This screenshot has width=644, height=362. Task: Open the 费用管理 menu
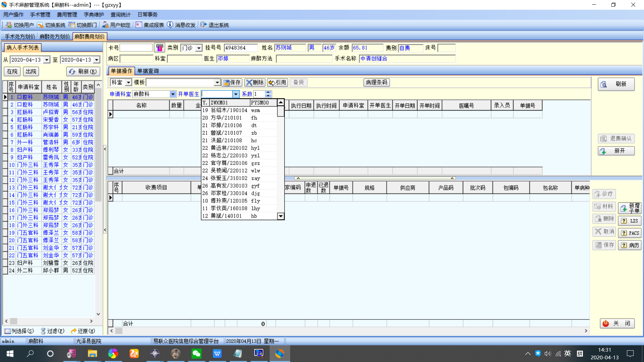tap(67, 14)
